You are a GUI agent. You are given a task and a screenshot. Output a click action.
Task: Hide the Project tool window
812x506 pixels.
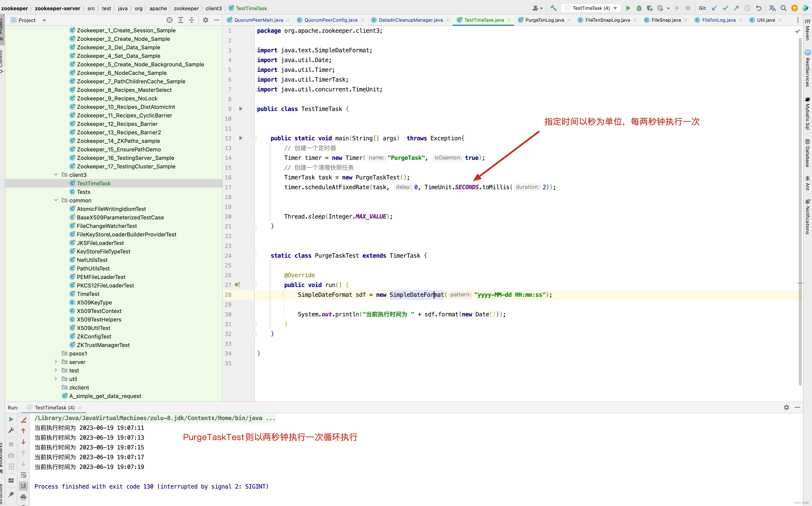[x=216, y=20]
